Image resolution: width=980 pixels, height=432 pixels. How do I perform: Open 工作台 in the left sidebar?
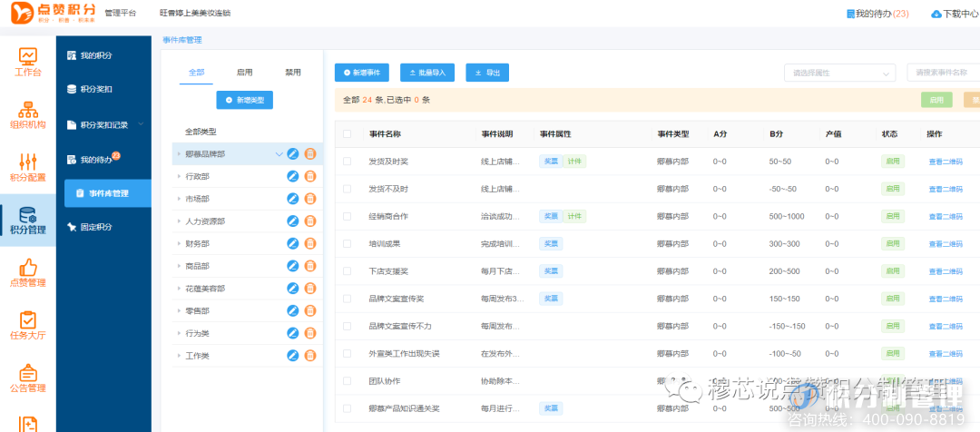point(28,63)
